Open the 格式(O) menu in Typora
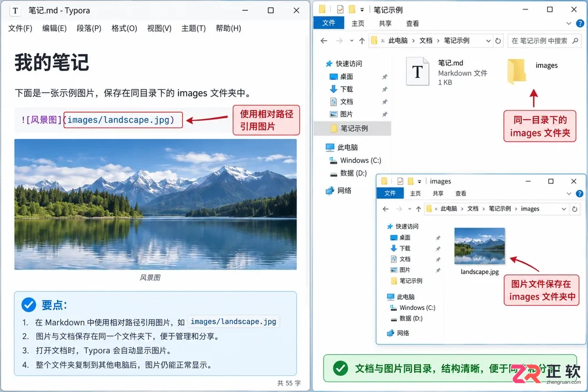 point(124,29)
